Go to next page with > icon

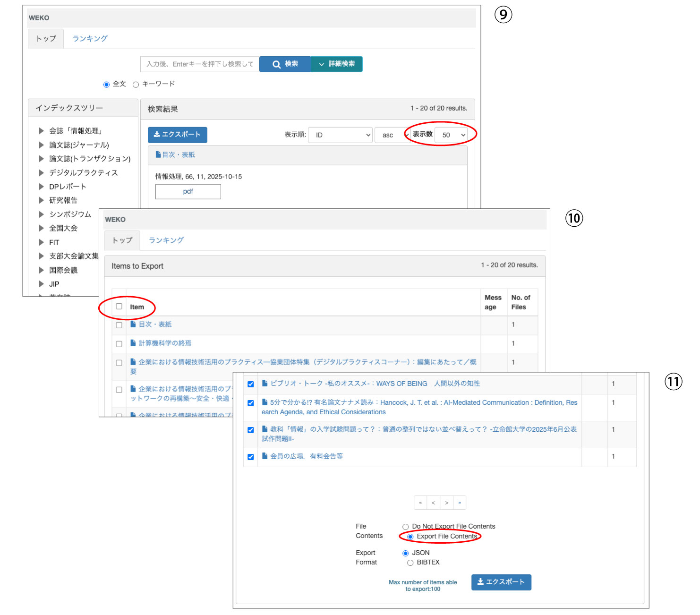tap(446, 503)
